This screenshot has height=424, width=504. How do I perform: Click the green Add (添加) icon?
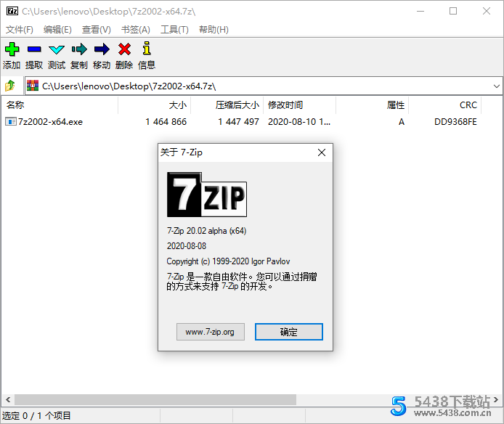point(12,49)
